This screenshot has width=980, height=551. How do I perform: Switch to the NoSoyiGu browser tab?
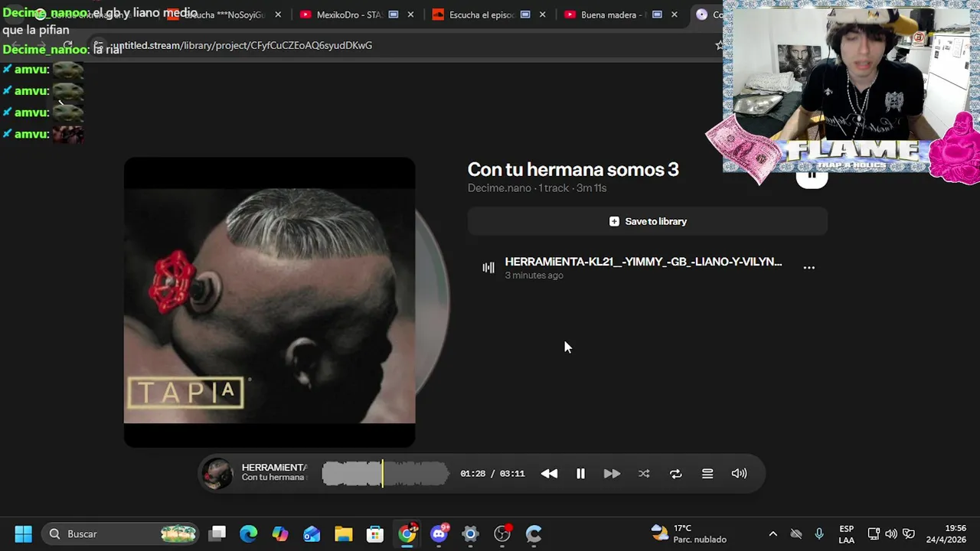[x=222, y=15]
